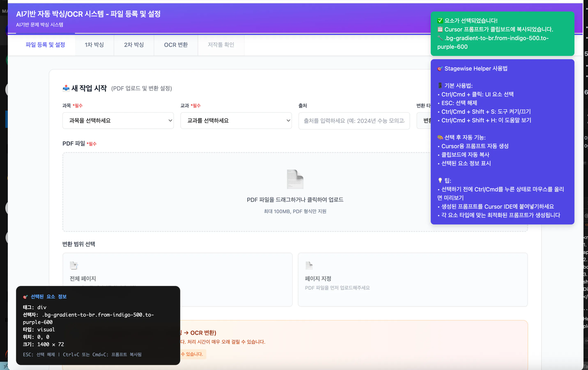The image size is (588, 370).
Task: Click the '(PDF 업로드 및 변환 설정)' subtitle
Action: pyautogui.click(x=142, y=88)
